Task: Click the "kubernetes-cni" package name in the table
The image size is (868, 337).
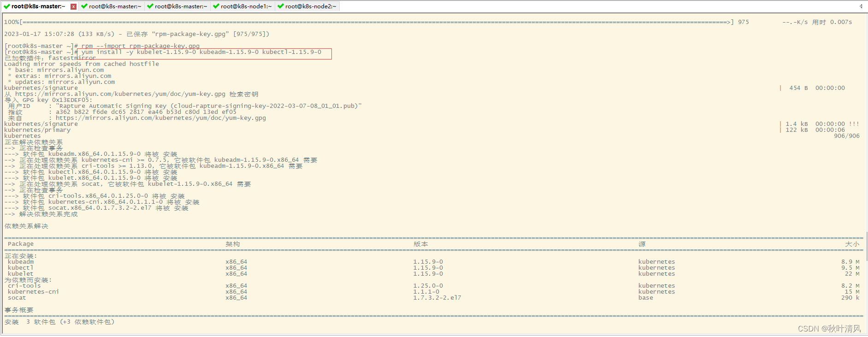Action: point(34,292)
